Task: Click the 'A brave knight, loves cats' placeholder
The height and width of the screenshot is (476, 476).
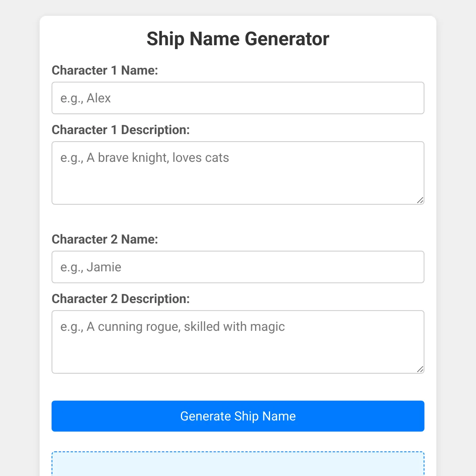Action: coord(158,158)
